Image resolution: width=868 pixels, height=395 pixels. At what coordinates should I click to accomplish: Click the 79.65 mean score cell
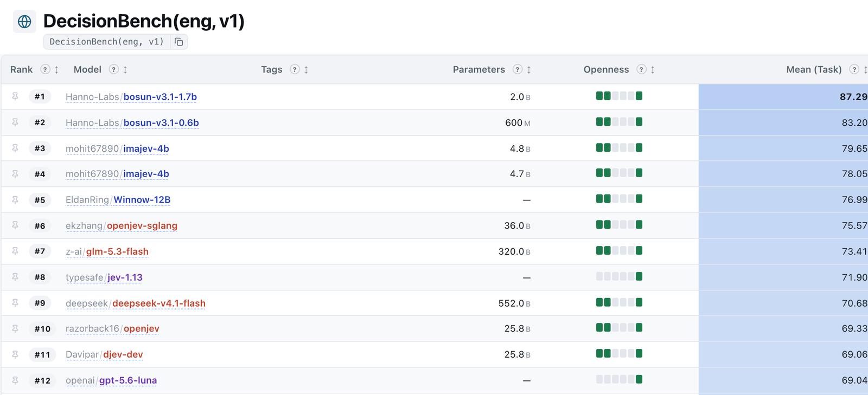coord(783,148)
